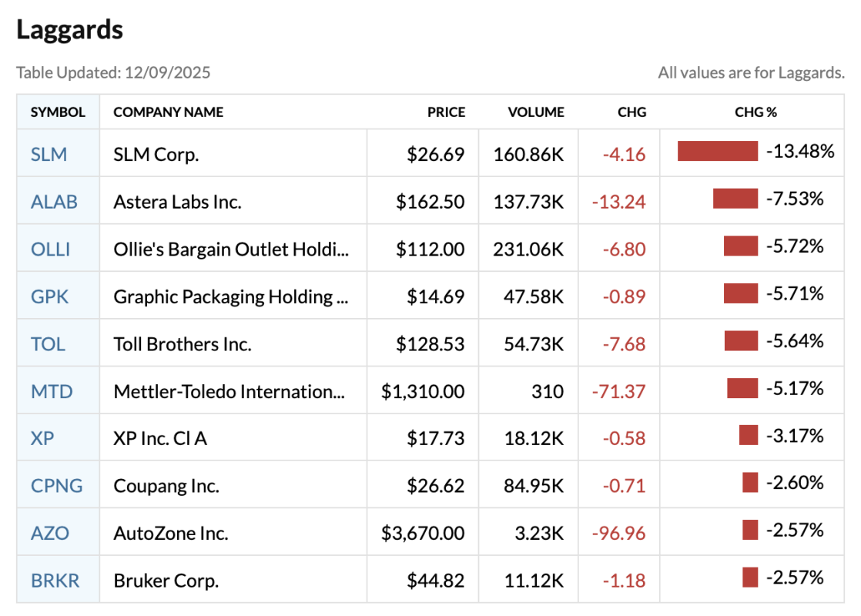Open the OLLI stock symbol
This screenshot has width=861, height=616.
[50, 249]
